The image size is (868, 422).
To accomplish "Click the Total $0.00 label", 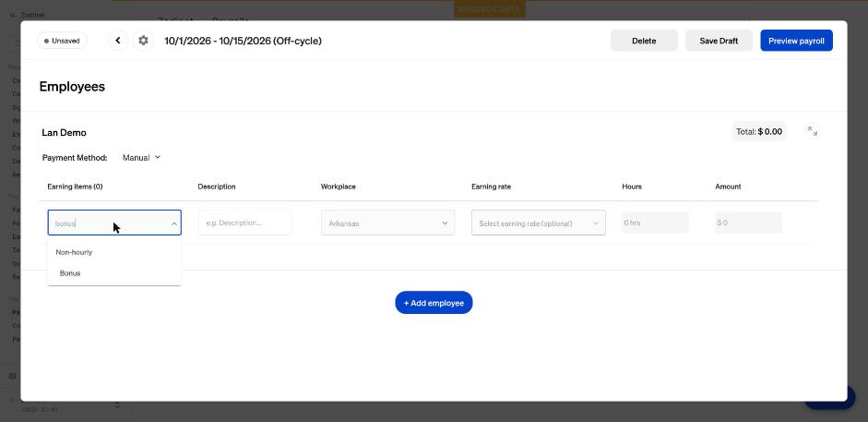I will pyautogui.click(x=759, y=131).
